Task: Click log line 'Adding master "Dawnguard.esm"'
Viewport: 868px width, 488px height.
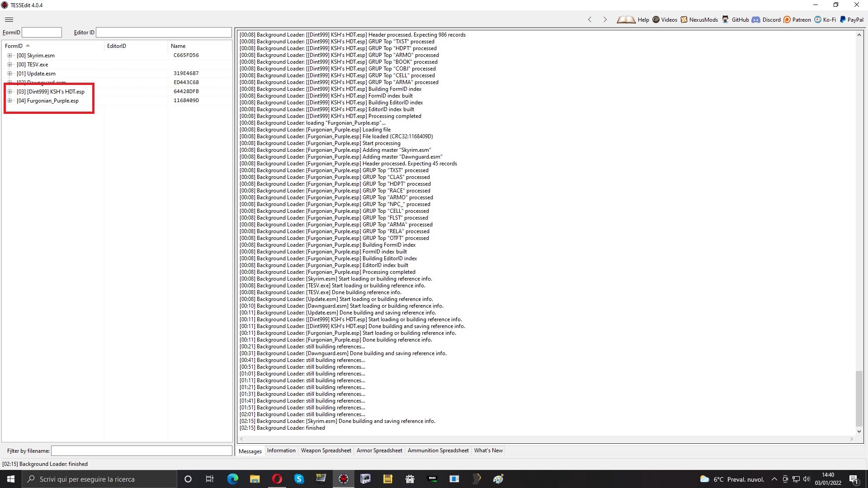Action: [341, 157]
